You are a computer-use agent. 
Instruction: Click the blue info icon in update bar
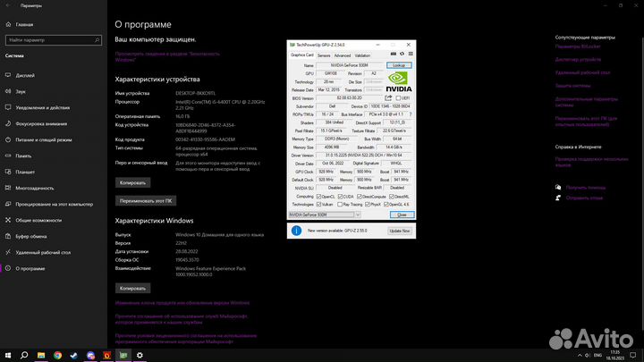point(296,231)
